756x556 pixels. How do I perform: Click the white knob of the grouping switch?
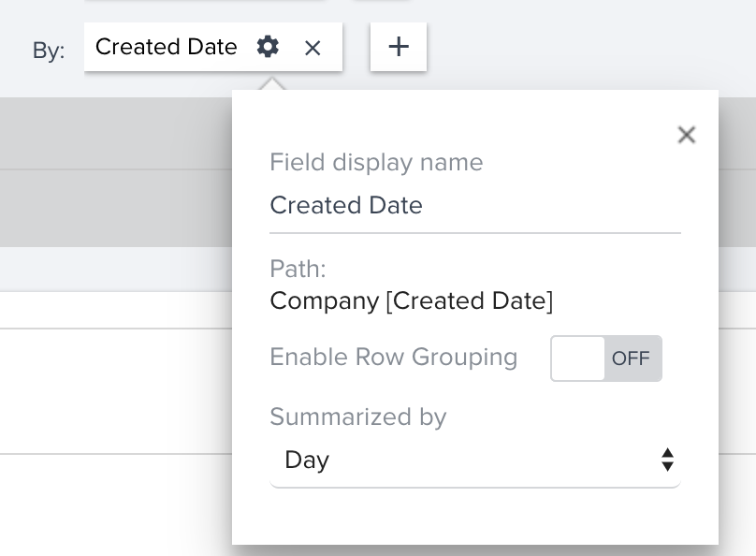click(577, 358)
